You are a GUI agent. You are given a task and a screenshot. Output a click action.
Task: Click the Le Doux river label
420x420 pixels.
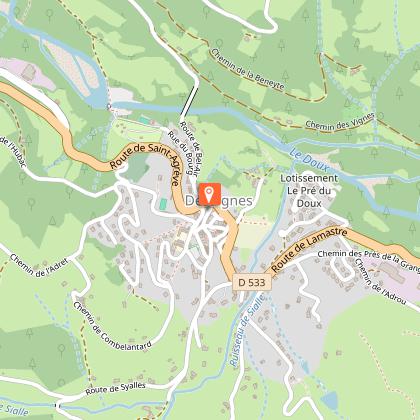point(309,161)
